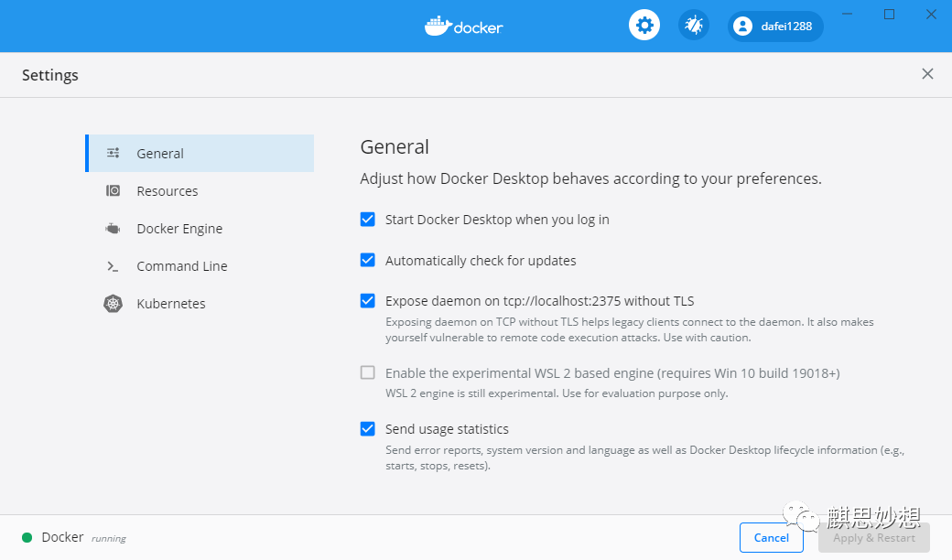Click the Kubernetes wheel icon
The width and height of the screenshot is (952, 560).
tap(113, 304)
